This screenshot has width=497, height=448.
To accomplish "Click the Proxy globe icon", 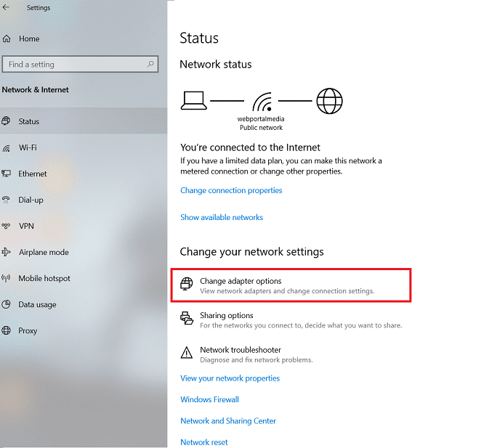I will (x=6, y=330).
